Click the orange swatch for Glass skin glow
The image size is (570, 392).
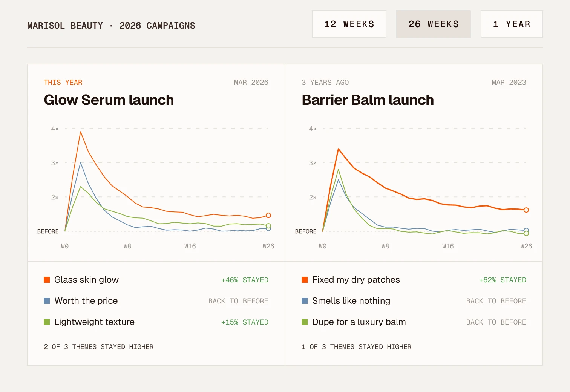[47, 280]
